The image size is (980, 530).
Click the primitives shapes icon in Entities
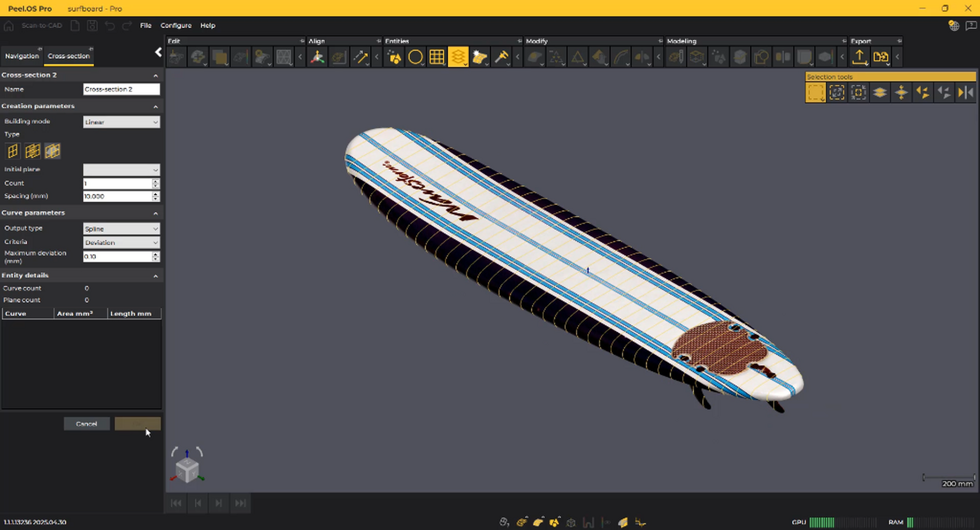[x=394, y=57]
